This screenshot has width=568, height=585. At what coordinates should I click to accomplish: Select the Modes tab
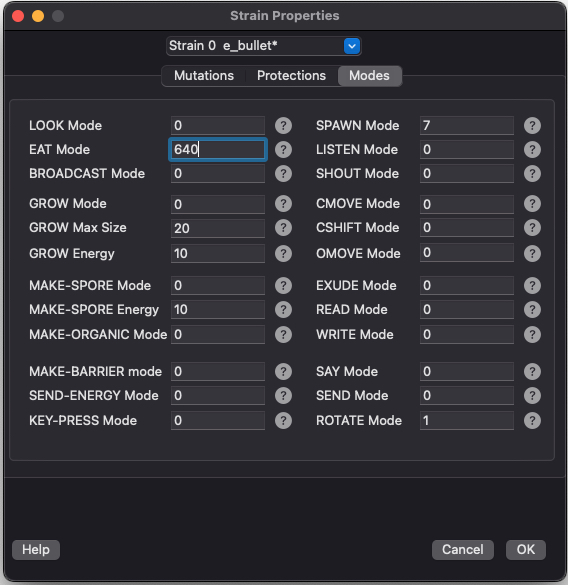pos(369,76)
